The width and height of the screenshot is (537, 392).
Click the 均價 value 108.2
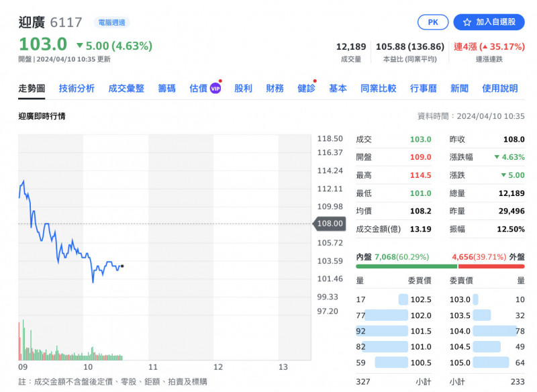pos(421,211)
